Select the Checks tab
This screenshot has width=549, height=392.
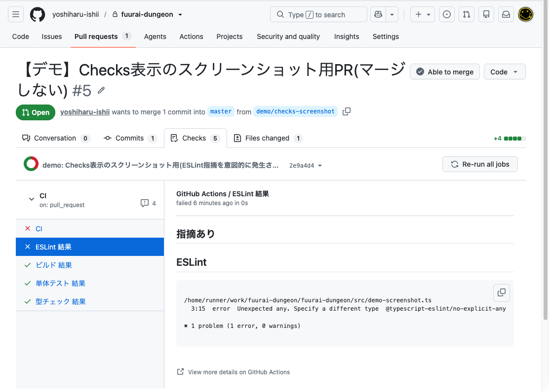point(196,138)
